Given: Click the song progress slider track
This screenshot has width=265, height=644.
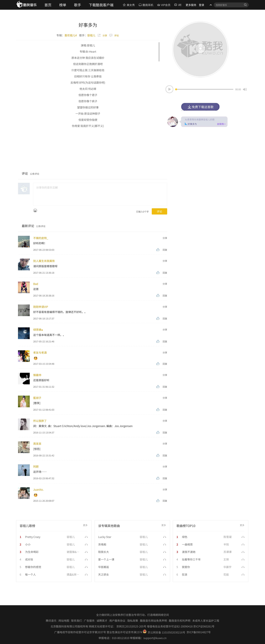Looking at the screenshot, I should [x=204, y=89].
